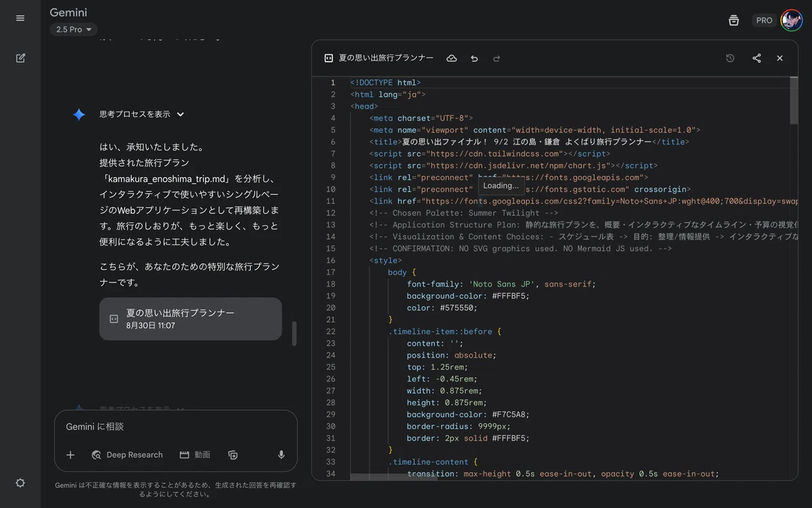Click the plus add-files icon
Viewport: 812px width, 508px height.
70,454
